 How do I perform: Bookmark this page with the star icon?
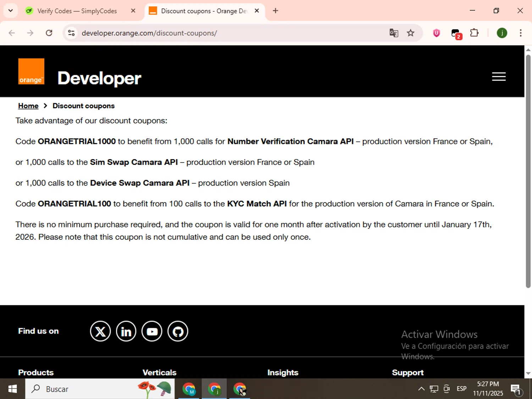click(410, 33)
